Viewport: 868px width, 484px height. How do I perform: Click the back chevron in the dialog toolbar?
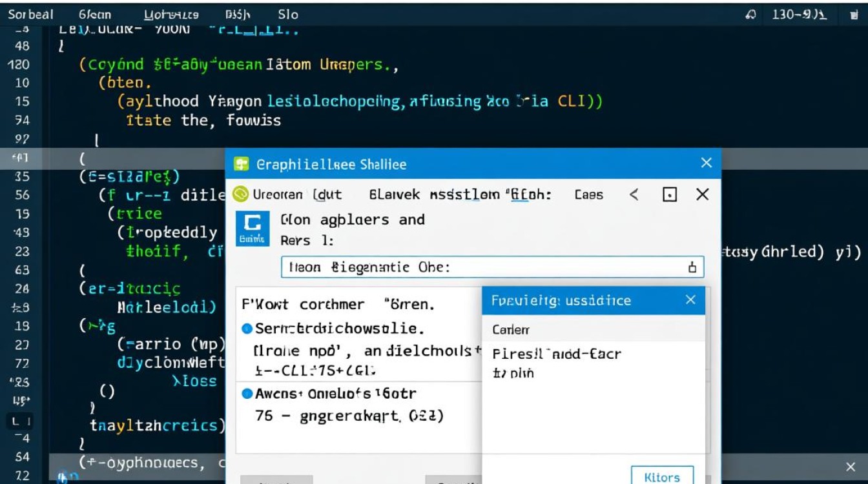point(634,194)
